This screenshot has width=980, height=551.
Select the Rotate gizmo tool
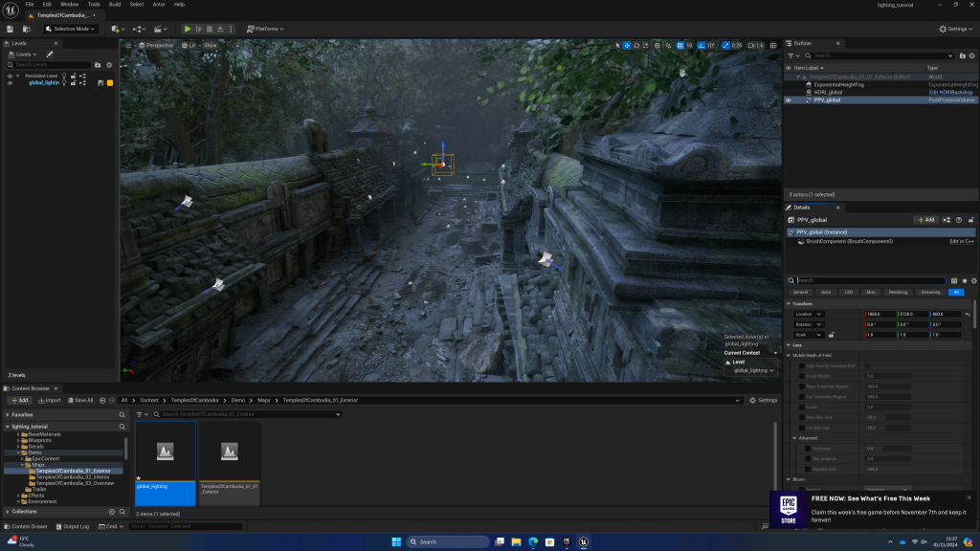(636, 45)
